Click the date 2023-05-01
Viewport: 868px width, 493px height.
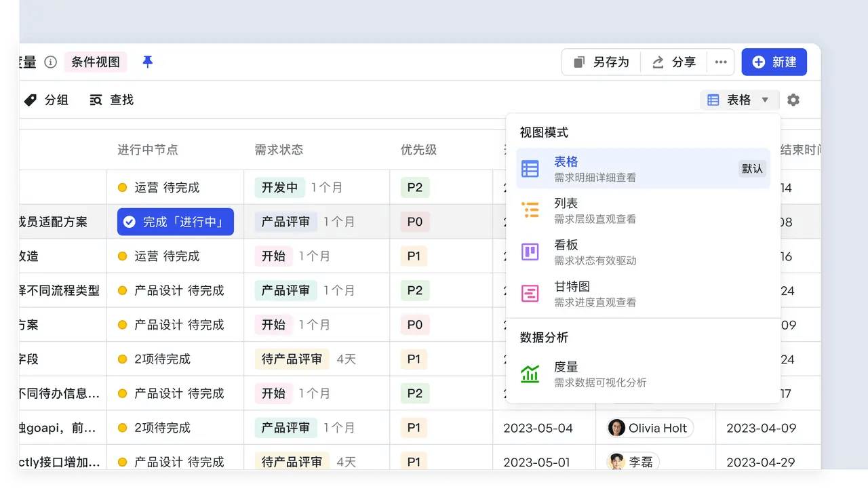coord(536,462)
